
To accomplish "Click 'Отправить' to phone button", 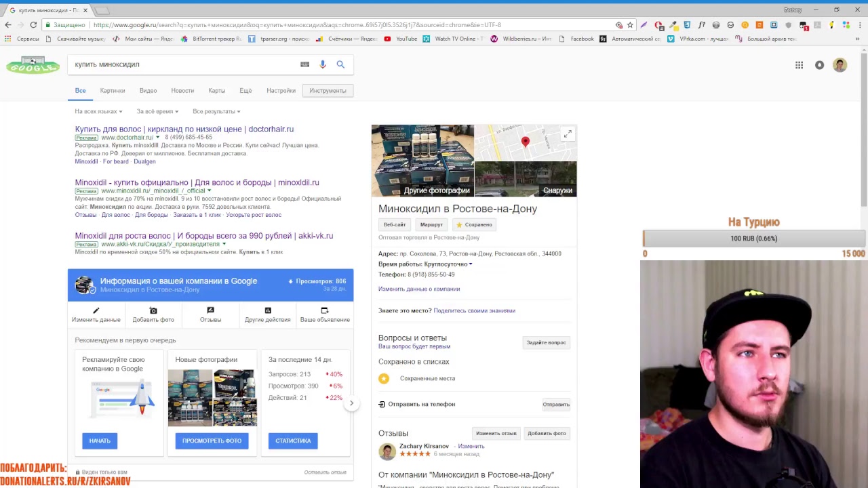I will (556, 404).
